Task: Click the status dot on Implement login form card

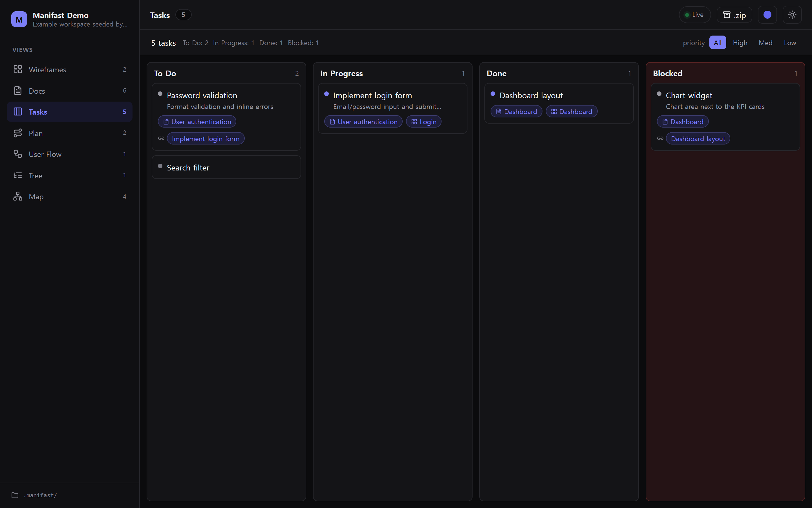Action: (326, 94)
